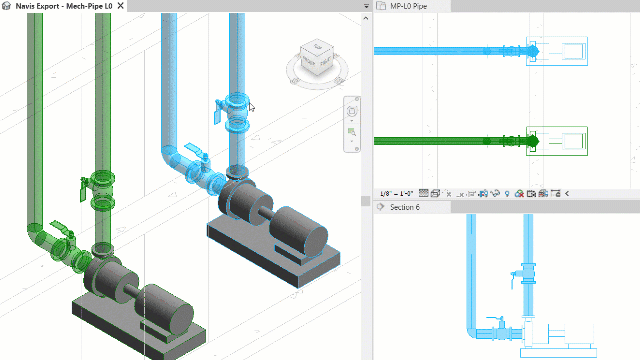Screen dimensions: 640x360
Task: Collapse view control bar with chevron
Action: tap(567, 193)
